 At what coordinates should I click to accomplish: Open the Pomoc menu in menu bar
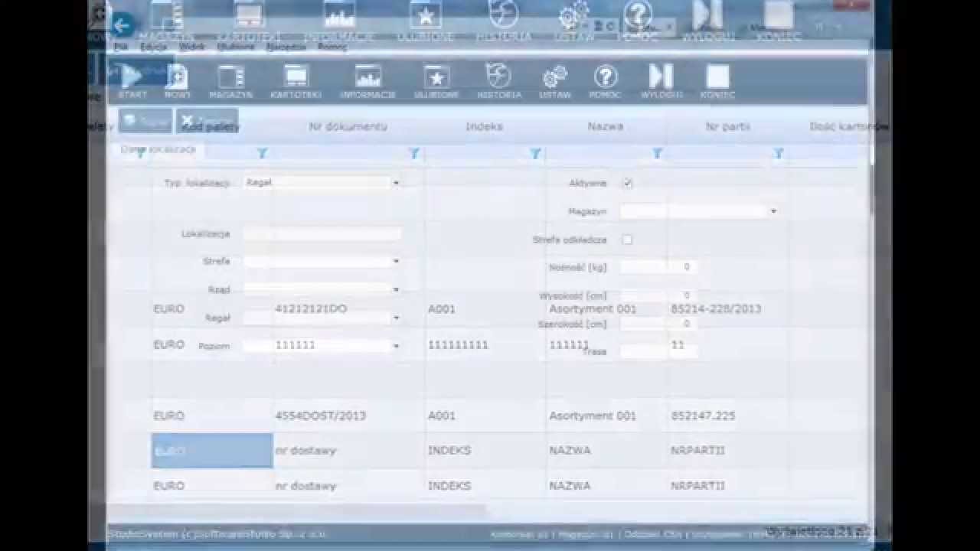332,47
